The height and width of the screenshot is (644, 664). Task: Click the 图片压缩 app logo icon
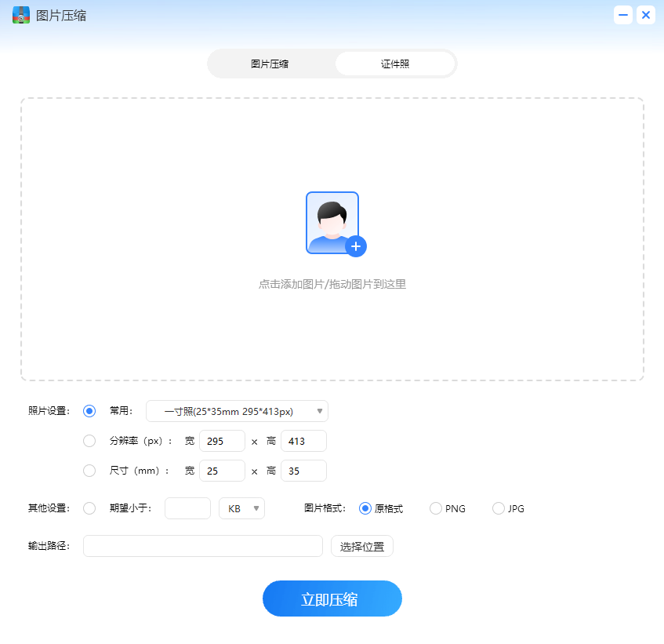20,15
